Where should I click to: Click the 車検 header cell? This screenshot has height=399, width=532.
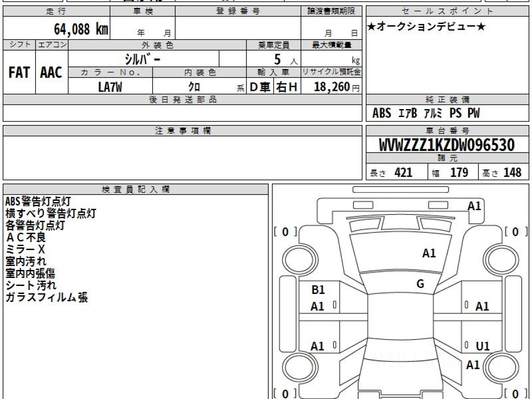coord(143,12)
